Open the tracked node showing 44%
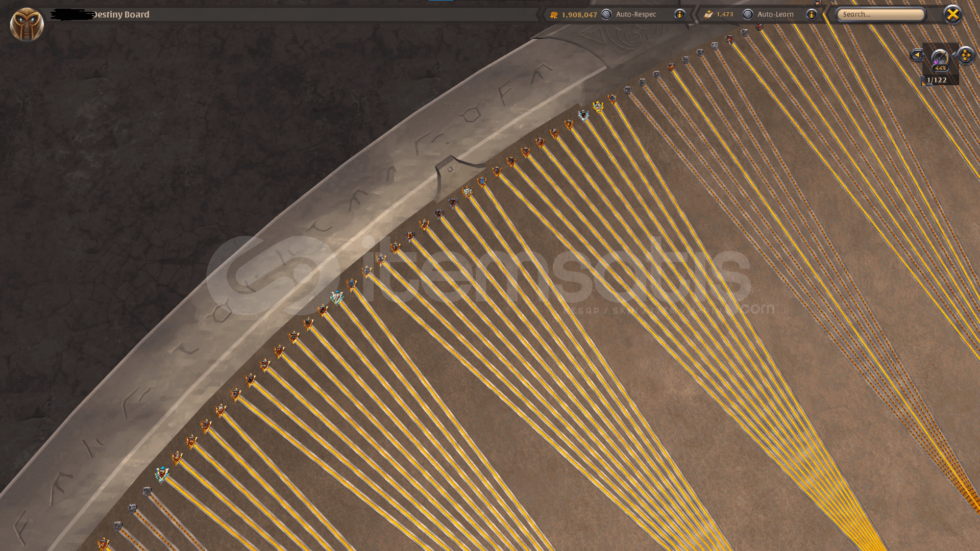The height and width of the screenshot is (551, 980). [940, 59]
